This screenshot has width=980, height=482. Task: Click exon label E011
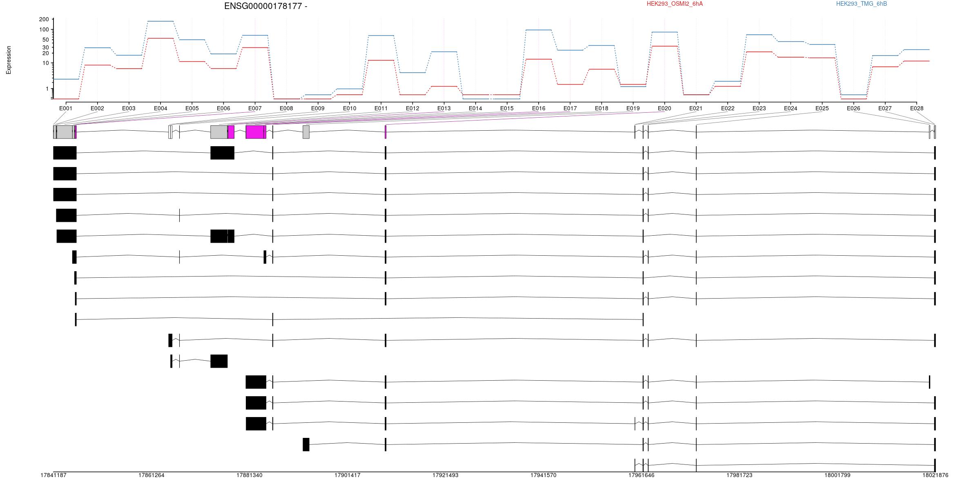(x=381, y=108)
